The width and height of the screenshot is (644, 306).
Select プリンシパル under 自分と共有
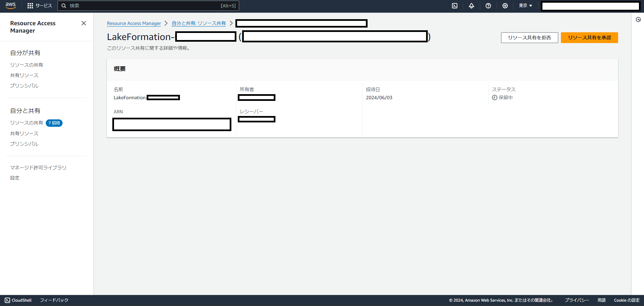(x=24, y=144)
